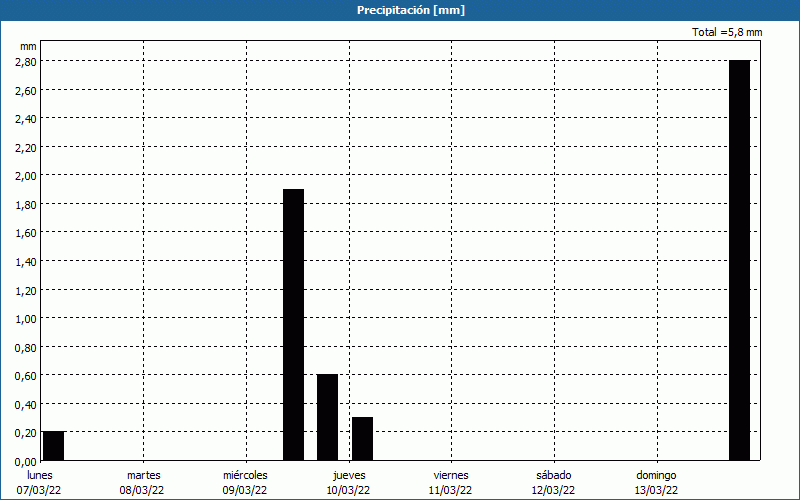
Task: Select the 1,90 mm bar on miércoles
Action: click(x=293, y=325)
